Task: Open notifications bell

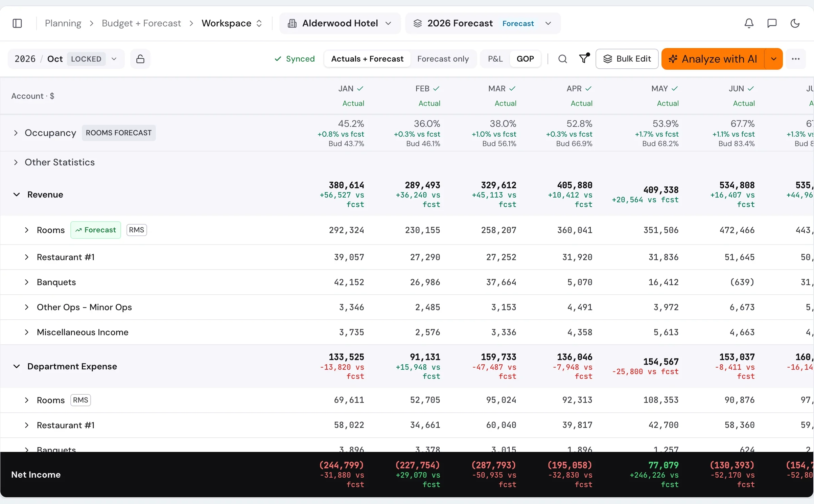Action: tap(749, 23)
